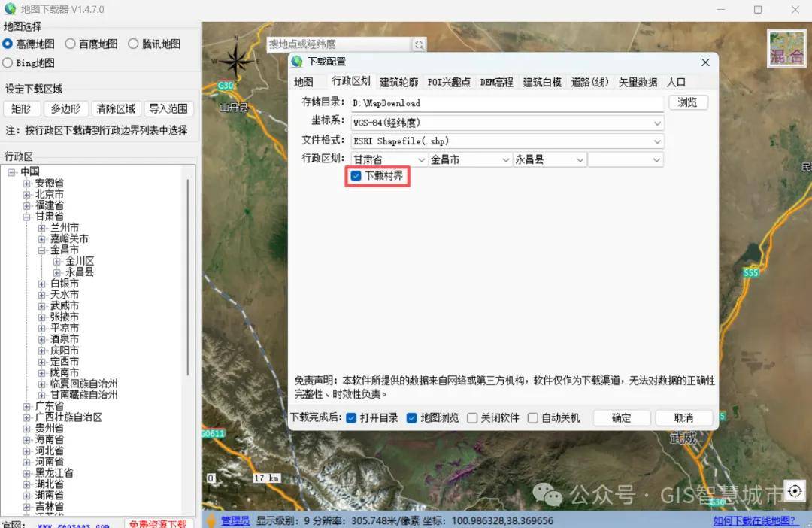The width and height of the screenshot is (812, 528).
Task: Switch to the POI points of interest tab
Action: [x=449, y=82]
